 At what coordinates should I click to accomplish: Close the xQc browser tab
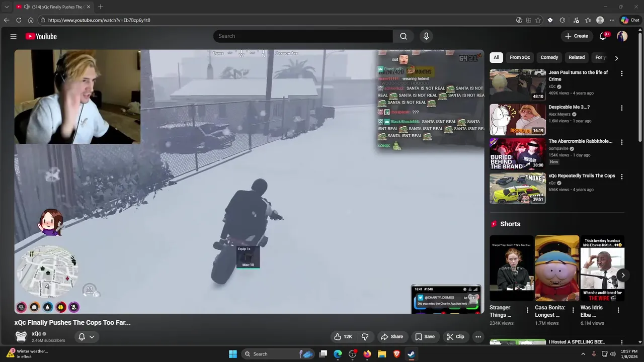pyautogui.click(x=89, y=7)
